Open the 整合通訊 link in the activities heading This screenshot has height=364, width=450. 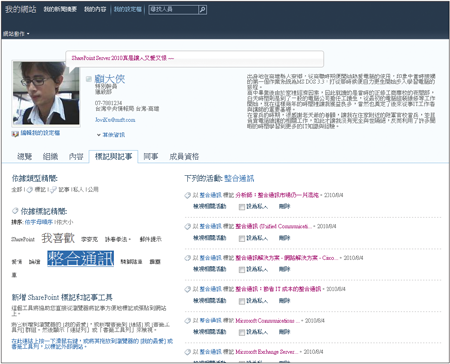[239, 178]
